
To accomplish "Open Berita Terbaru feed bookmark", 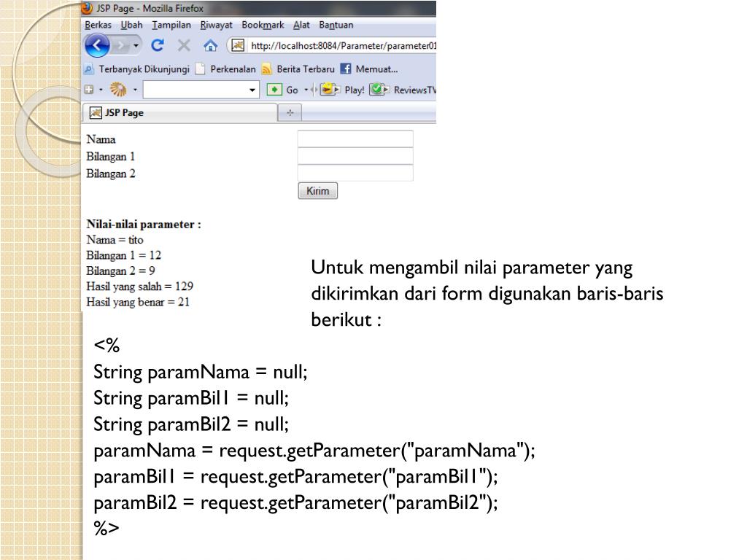I will [x=298, y=69].
